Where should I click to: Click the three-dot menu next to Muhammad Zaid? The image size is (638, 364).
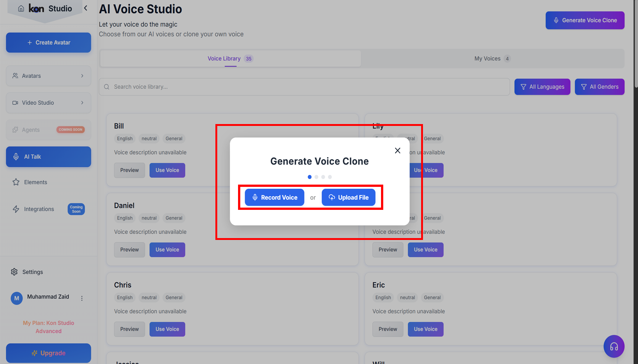(x=82, y=298)
